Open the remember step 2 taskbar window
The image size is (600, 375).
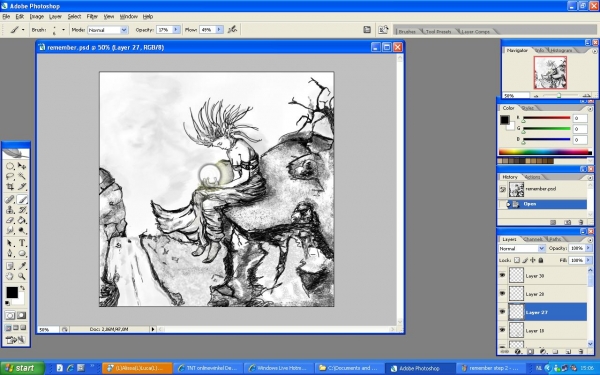click(490, 368)
